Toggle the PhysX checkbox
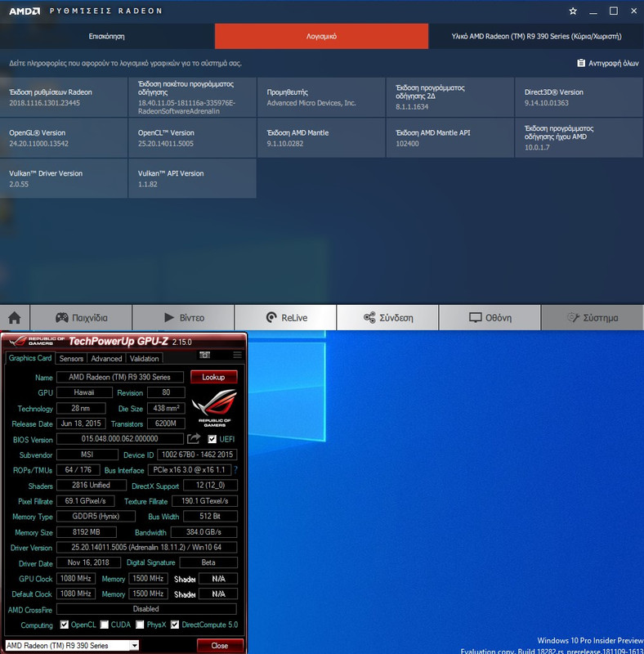The width and height of the screenshot is (644, 654). click(x=140, y=625)
